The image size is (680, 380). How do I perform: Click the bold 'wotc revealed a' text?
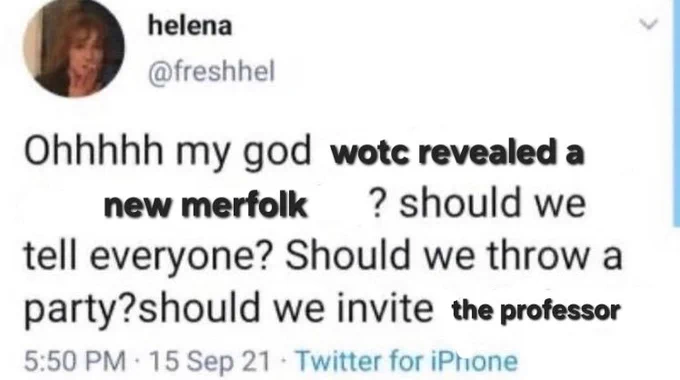(458, 154)
